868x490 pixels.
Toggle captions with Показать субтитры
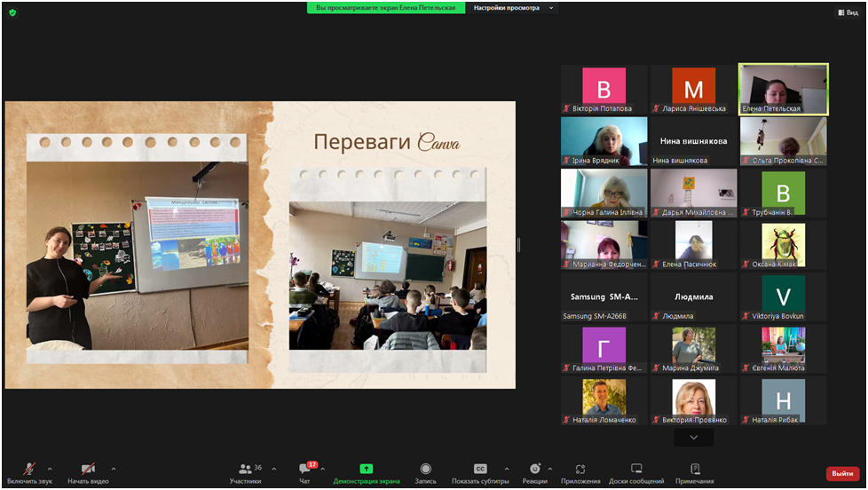pos(480,470)
